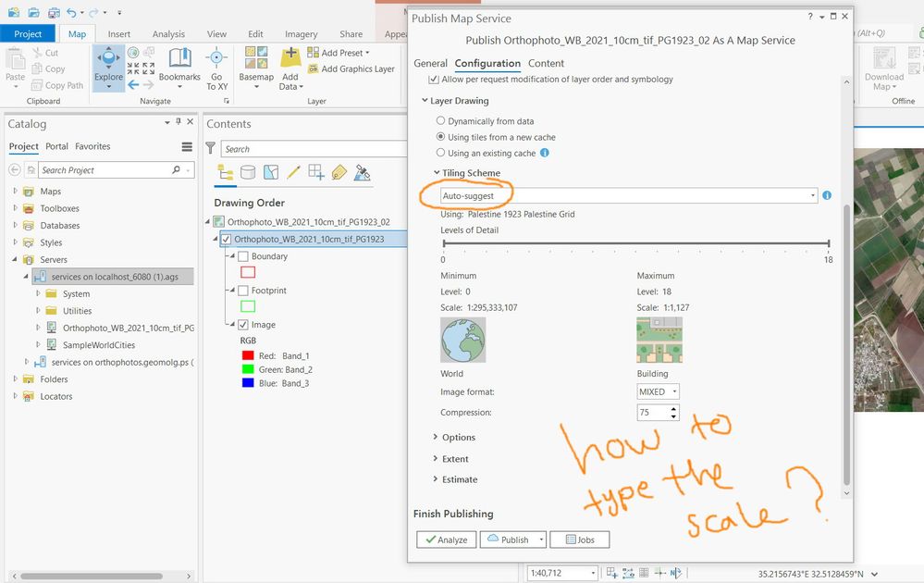The height and width of the screenshot is (583, 924).
Task: Click the Paste icon in Clipboard
Action: 16,59
